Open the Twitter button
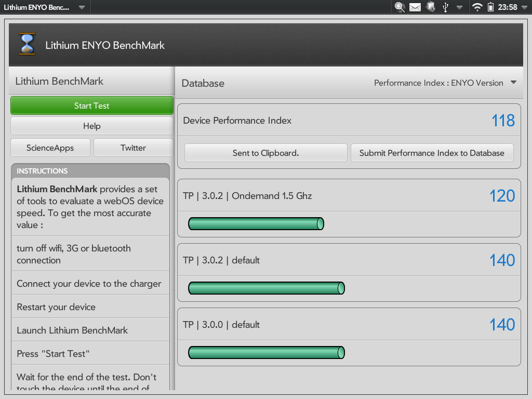The image size is (532, 399). click(134, 148)
